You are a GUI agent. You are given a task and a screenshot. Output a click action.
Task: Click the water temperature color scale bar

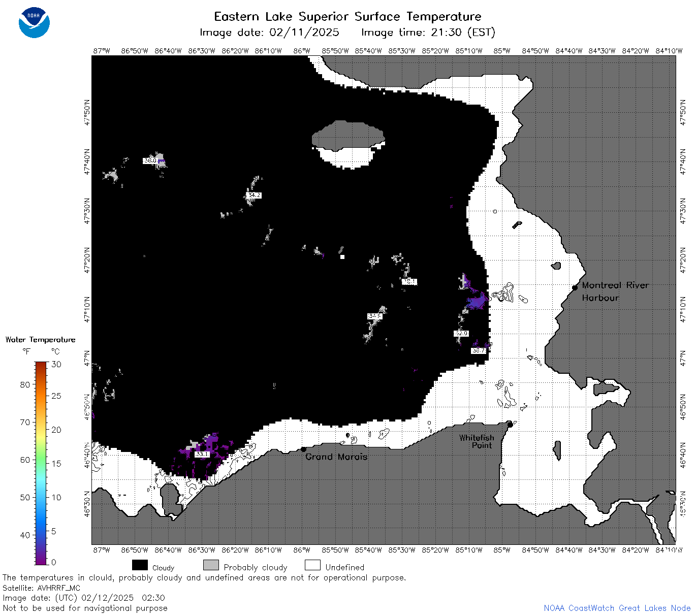[41, 463]
